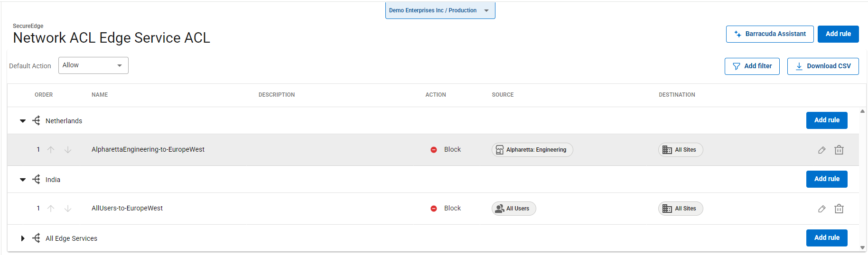
Task: Click trash icon for AllUsers-to-EuropeWest rule
Action: click(839, 209)
